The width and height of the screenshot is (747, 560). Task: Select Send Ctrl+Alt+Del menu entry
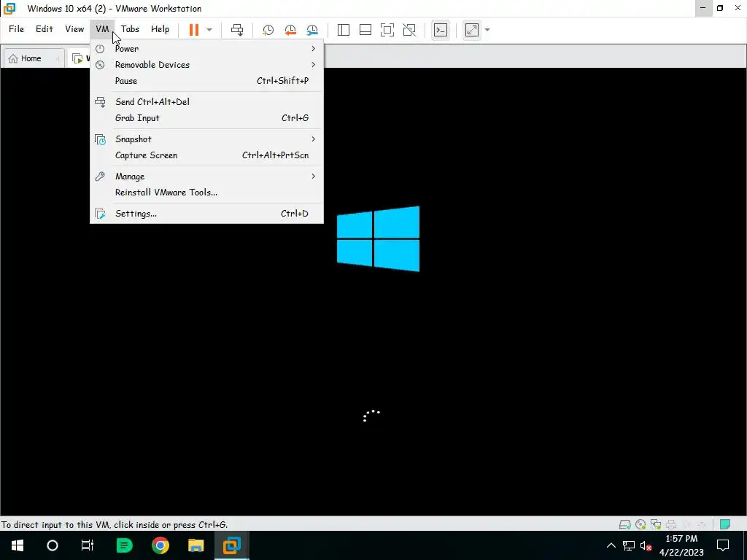click(206, 102)
